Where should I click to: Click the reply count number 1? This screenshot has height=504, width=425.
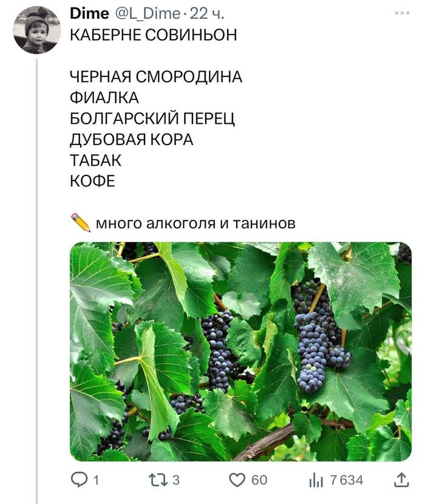[96, 480]
